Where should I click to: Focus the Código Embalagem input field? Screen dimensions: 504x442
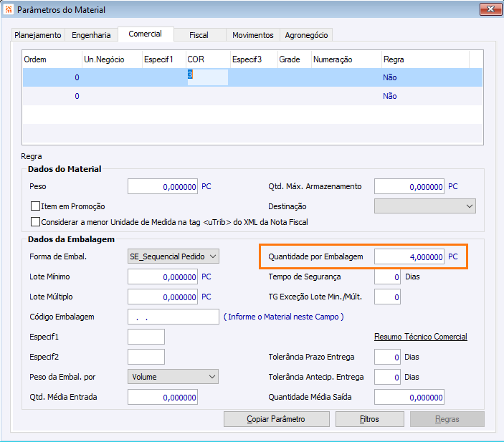coord(173,317)
